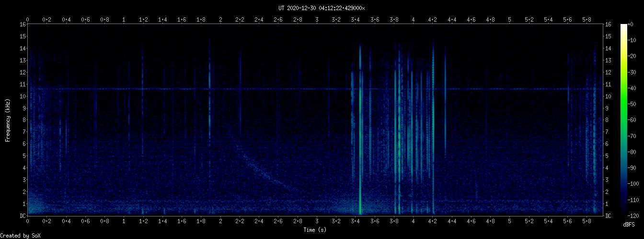This screenshot has height=239, width=644.
Task: Click the 0.4 tick on the top time axis
Action: tap(66, 20)
